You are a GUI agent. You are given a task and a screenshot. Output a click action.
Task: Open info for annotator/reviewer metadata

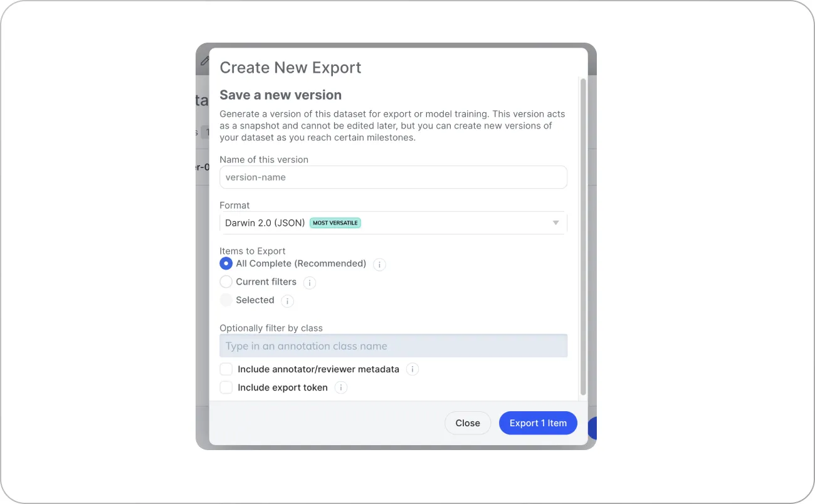coord(413,369)
